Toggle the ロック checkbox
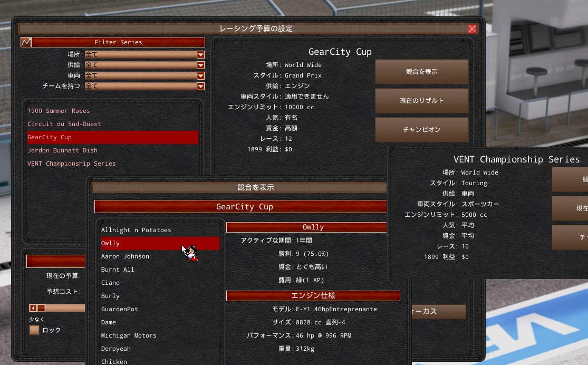The width and height of the screenshot is (588, 365). pyautogui.click(x=34, y=330)
